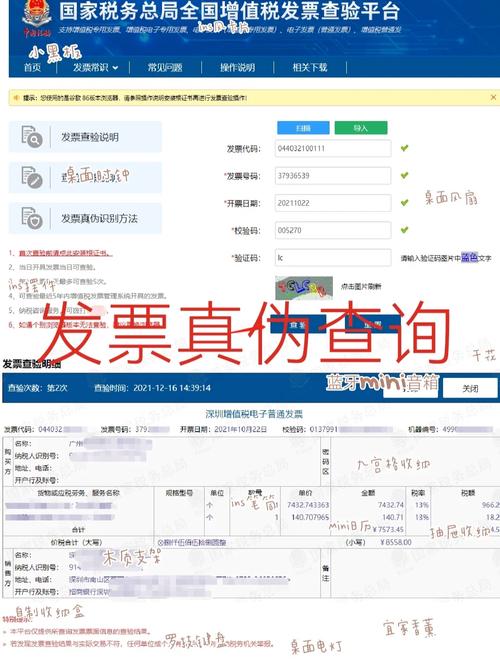Click the 深圳增值税电子普通发票 title
The image size is (500, 666).
click(x=254, y=414)
